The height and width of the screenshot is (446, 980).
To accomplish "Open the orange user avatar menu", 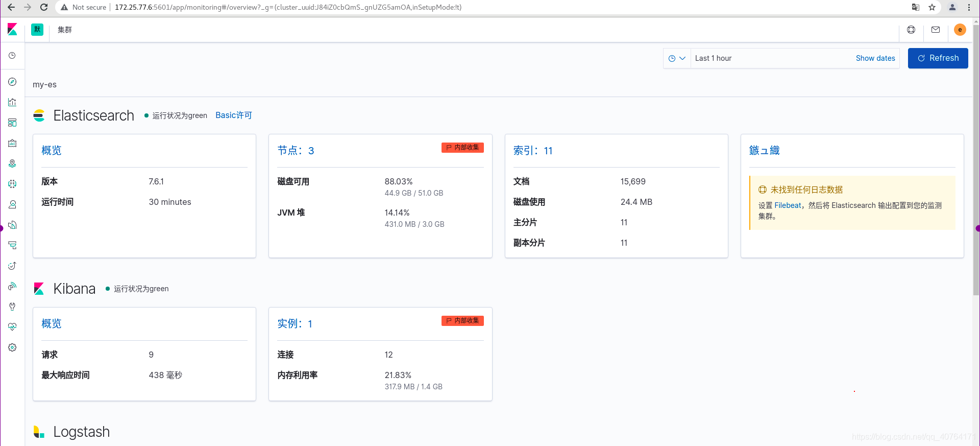I will click(x=960, y=30).
